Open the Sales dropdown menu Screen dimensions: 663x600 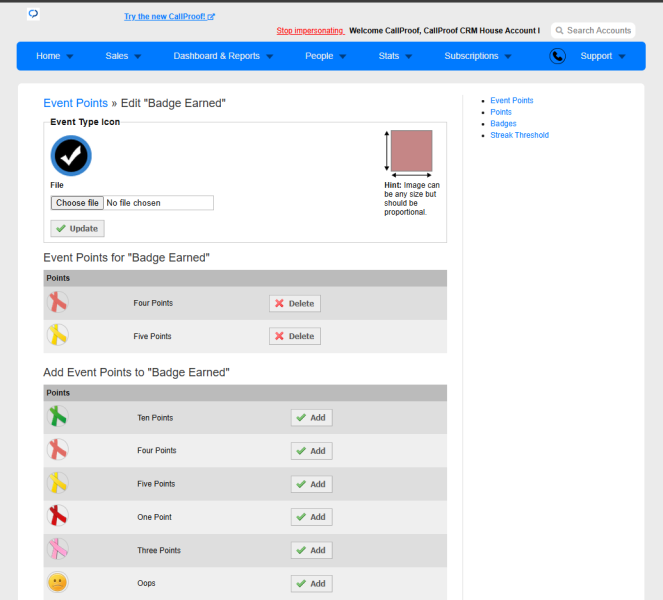point(123,56)
